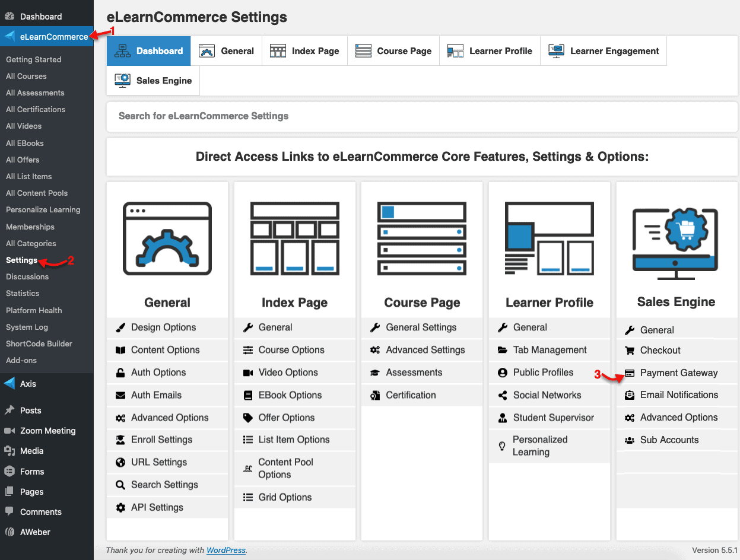Click the globe icon beside URL Settings
Viewport: 740px width, 560px height.
(120, 462)
